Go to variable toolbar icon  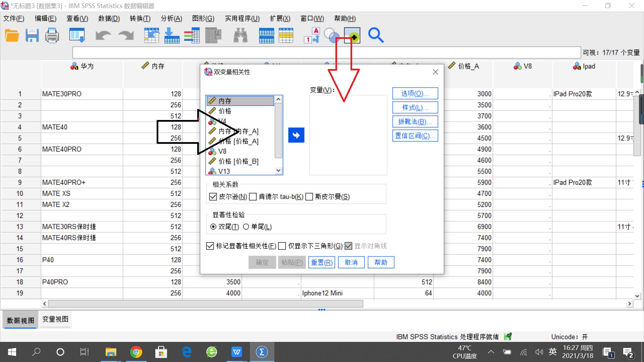pyautogui.click(x=172, y=36)
